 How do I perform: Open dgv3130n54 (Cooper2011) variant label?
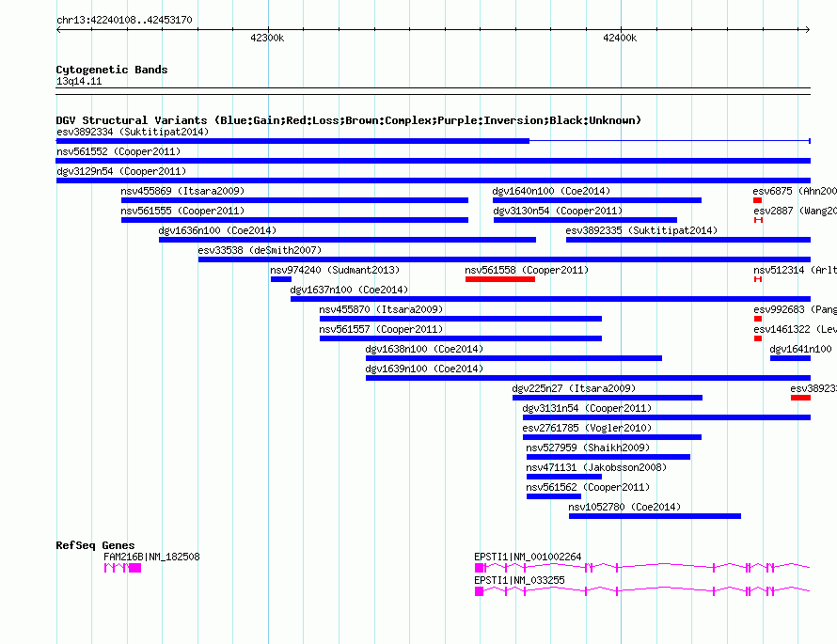558,211
